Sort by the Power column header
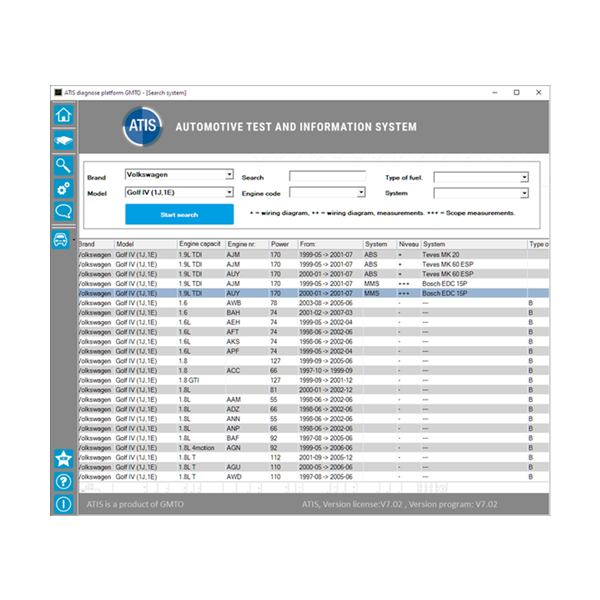 283,244
